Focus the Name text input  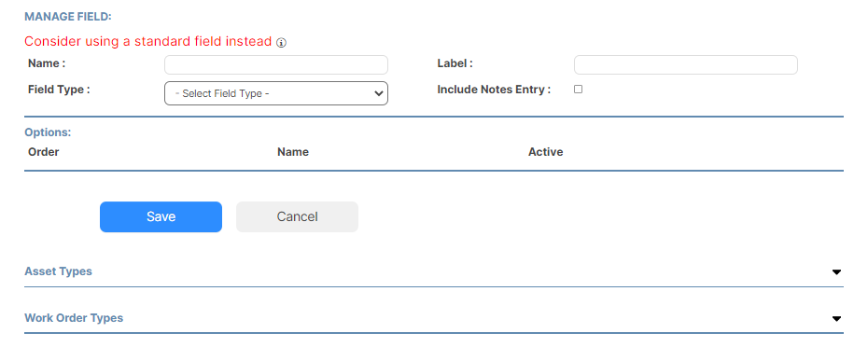276,64
